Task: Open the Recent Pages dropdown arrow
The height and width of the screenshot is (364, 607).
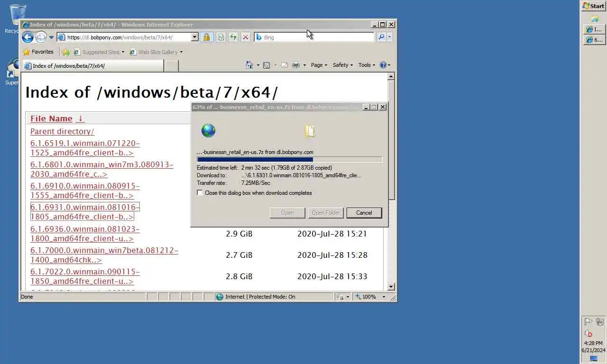Action: 51,37
